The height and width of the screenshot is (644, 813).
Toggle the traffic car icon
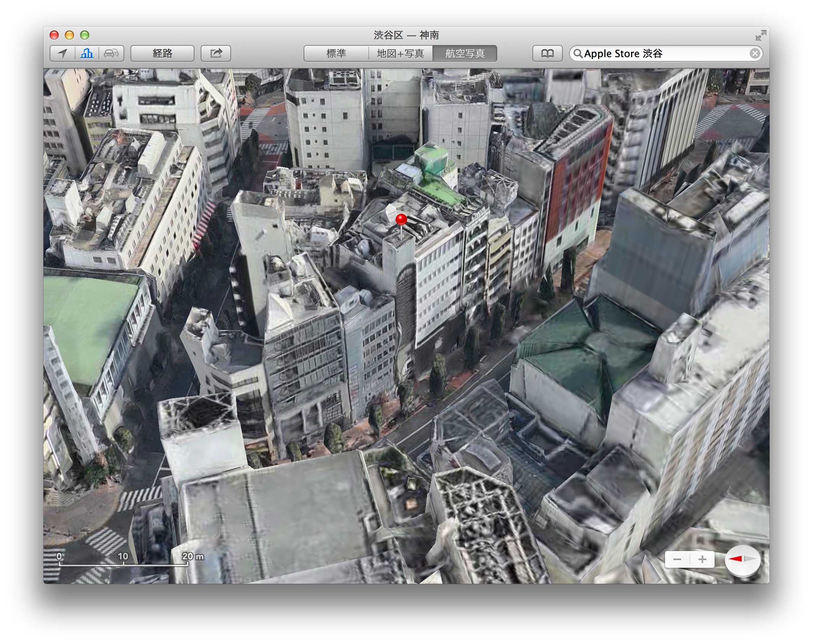pyautogui.click(x=111, y=53)
